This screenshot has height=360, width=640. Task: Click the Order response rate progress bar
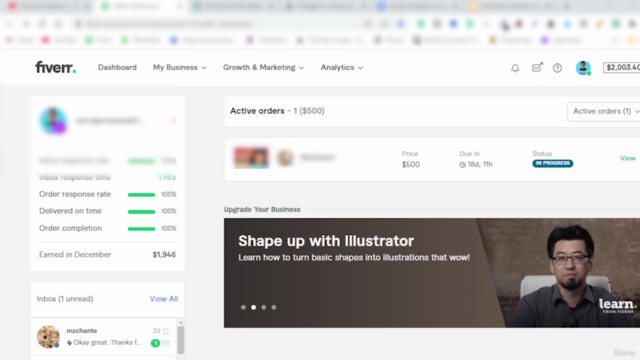click(141, 195)
